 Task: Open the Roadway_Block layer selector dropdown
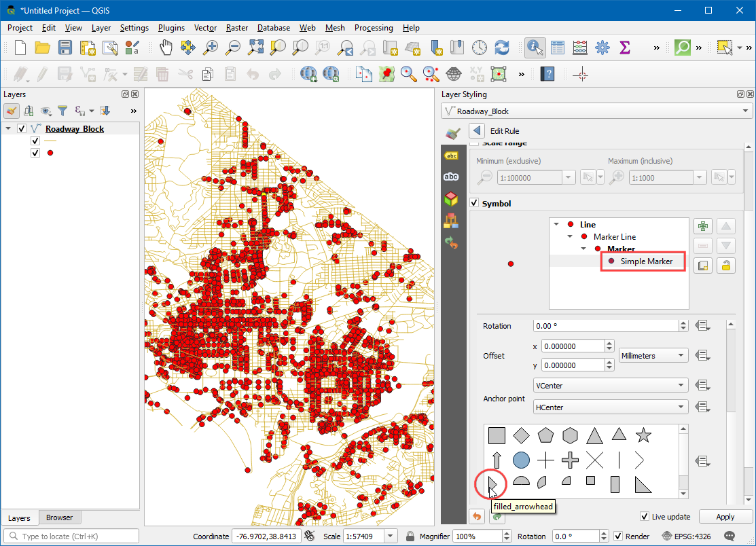tap(596, 111)
